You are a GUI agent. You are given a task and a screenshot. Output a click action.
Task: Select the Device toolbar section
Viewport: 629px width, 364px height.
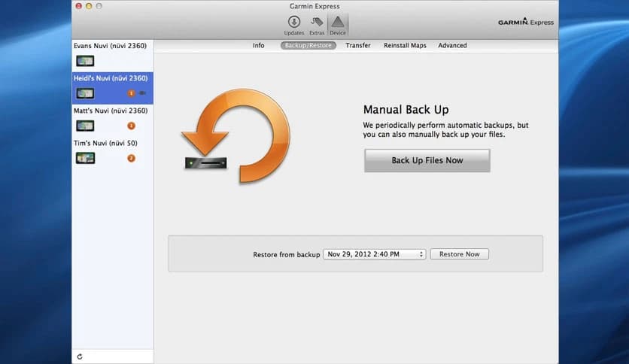[338, 26]
